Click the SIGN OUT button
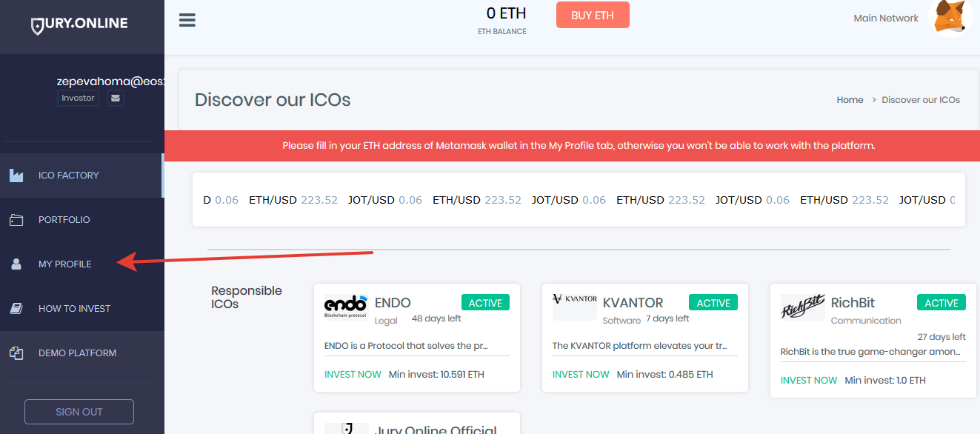Screen dimensions: 980x434 [79, 412]
